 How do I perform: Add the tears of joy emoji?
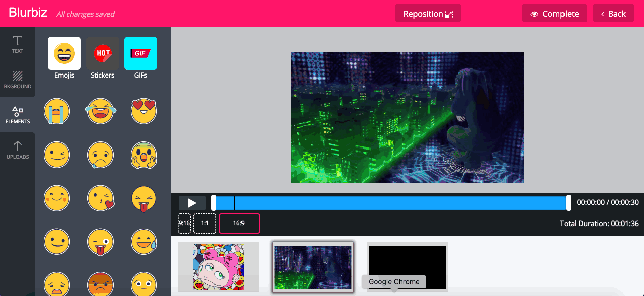101,111
